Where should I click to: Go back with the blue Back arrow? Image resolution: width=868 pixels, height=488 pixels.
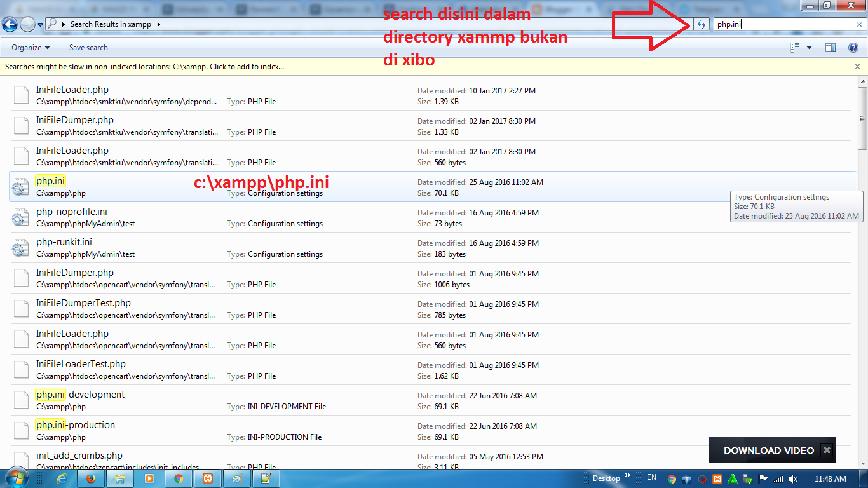click(10, 24)
